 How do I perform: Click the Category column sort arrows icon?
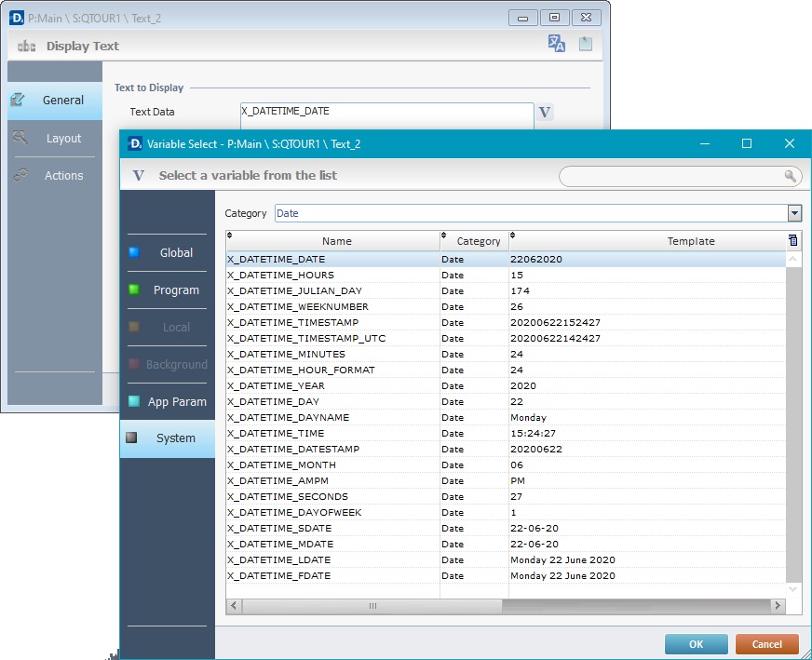coord(444,236)
